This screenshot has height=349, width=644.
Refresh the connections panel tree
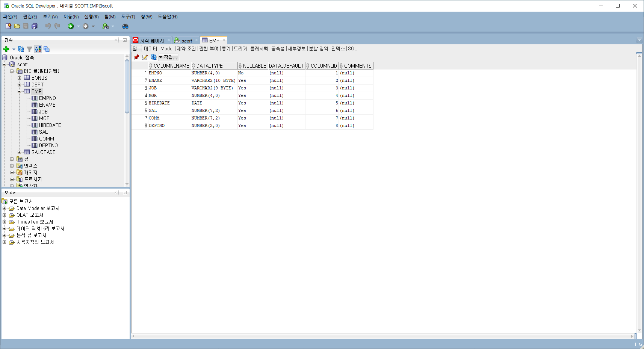(x=21, y=49)
